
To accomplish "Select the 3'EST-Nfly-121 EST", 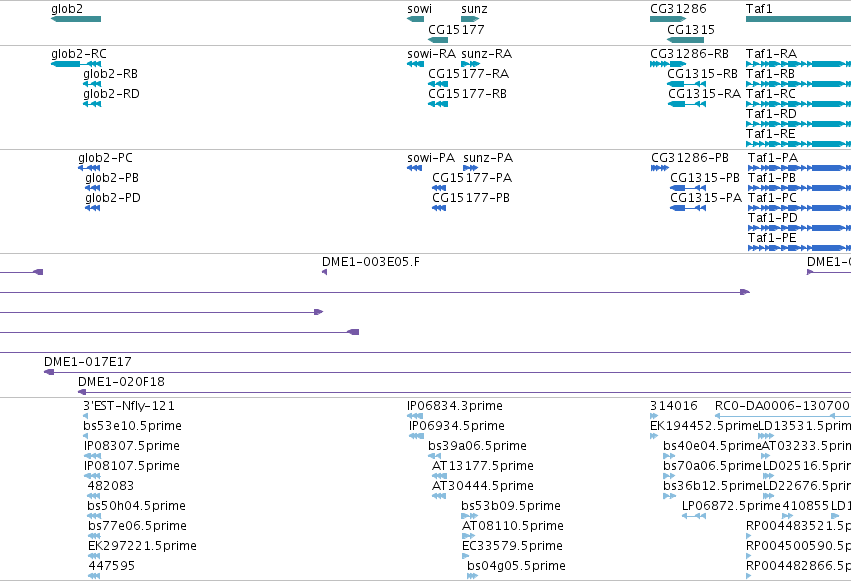I will point(129,406).
